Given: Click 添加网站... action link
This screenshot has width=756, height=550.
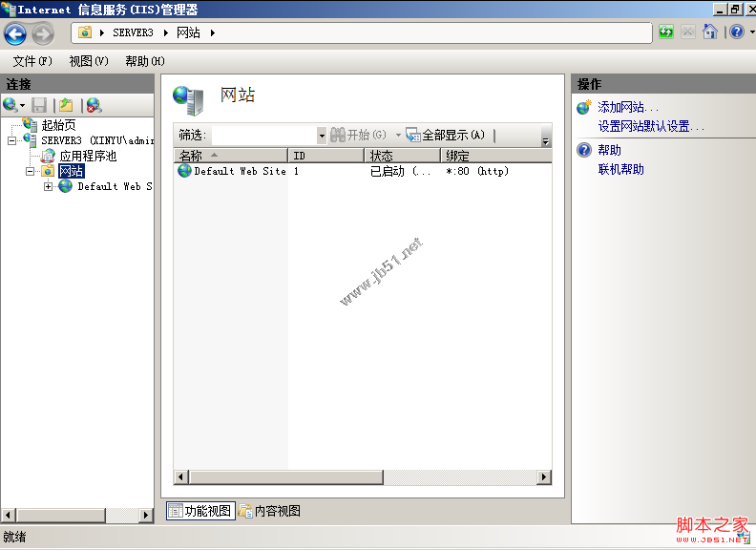Looking at the screenshot, I should click(x=628, y=107).
